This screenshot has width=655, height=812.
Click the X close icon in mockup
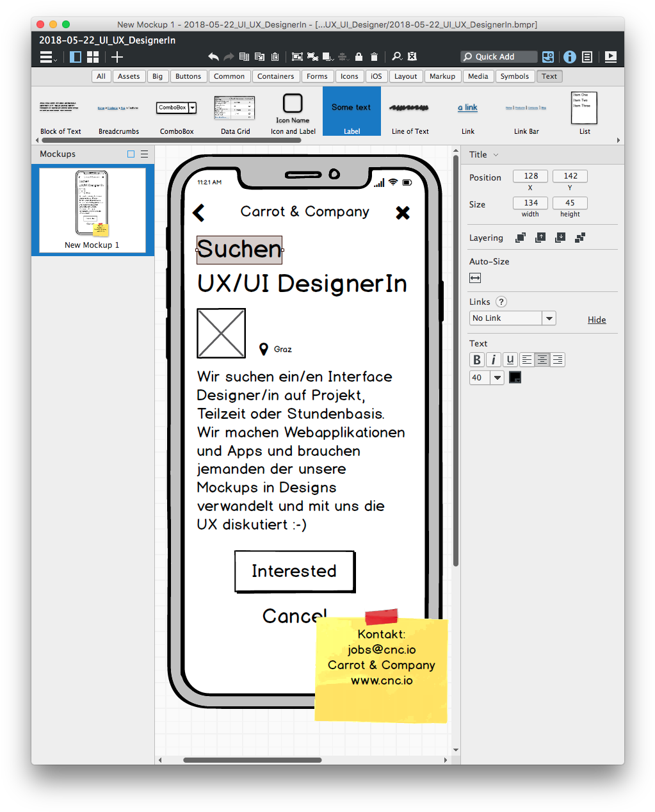point(403,213)
